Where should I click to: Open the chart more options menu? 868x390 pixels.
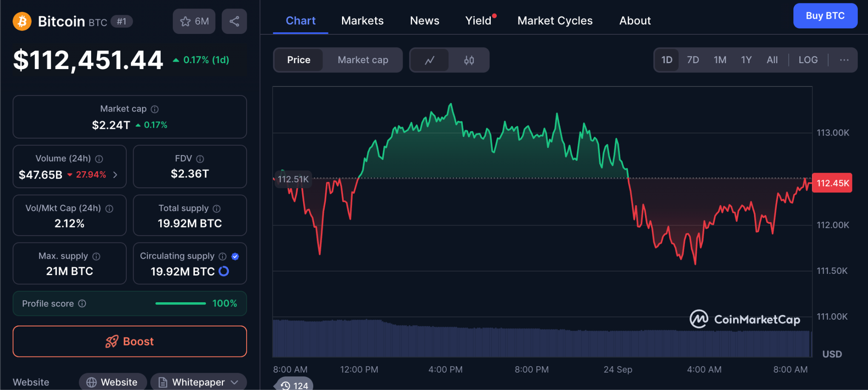click(x=844, y=60)
